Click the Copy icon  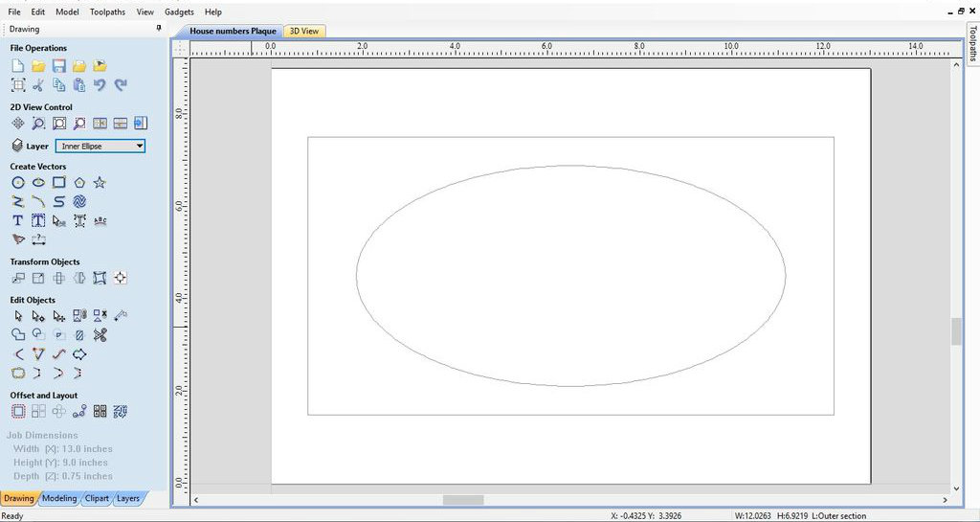point(58,85)
